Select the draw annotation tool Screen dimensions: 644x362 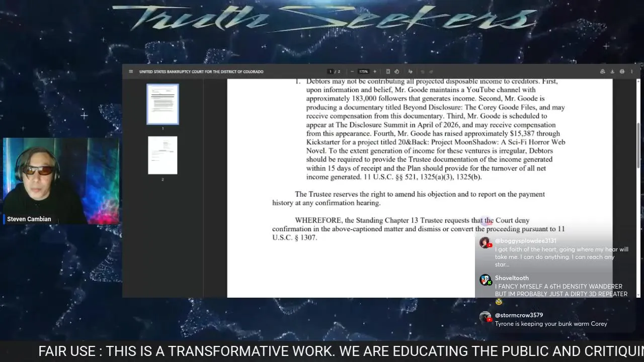click(411, 71)
